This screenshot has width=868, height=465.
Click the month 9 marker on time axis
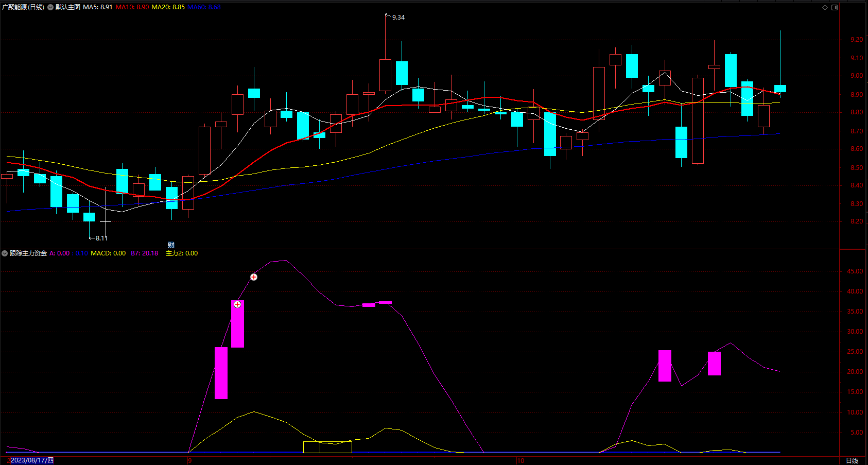pyautogui.click(x=189, y=460)
